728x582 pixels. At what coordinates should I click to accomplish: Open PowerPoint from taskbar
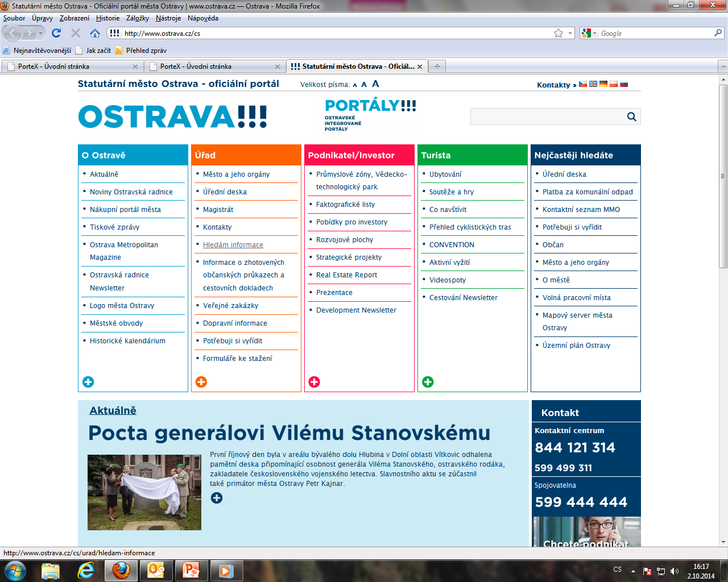191,570
